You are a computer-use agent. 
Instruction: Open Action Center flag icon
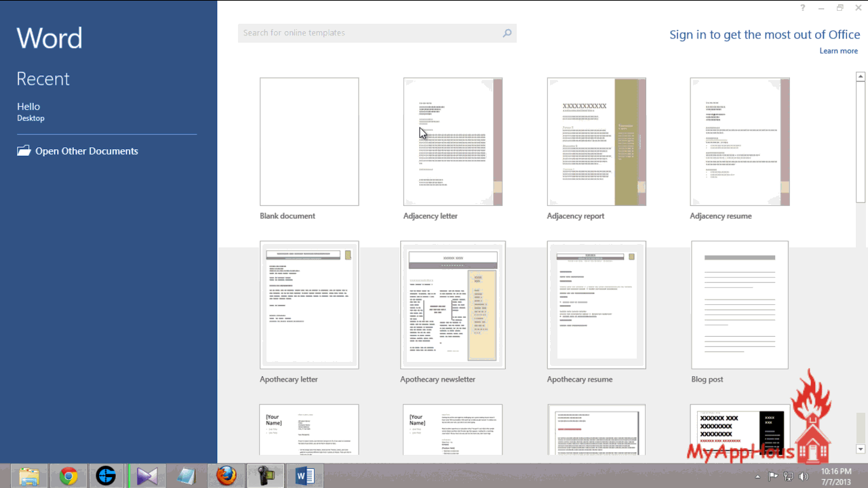tap(773, 476)
